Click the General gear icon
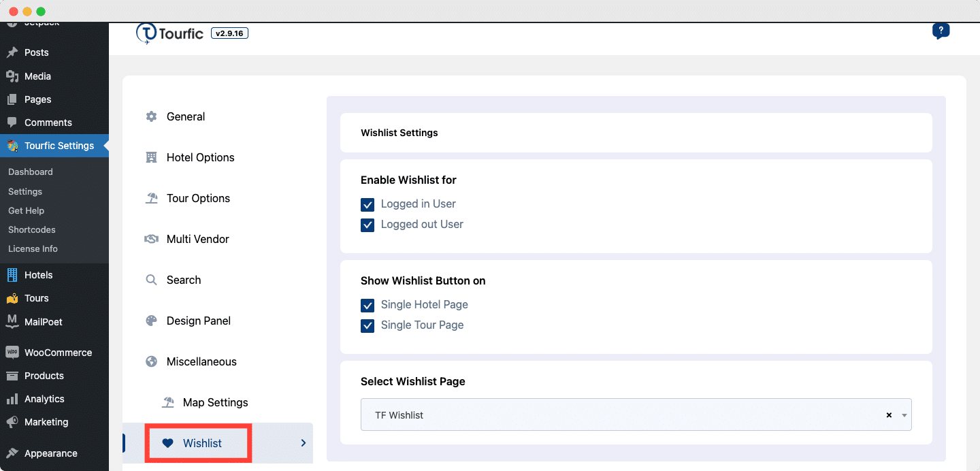Viewport: 980px width, 471px height. [x=151, y=116]
